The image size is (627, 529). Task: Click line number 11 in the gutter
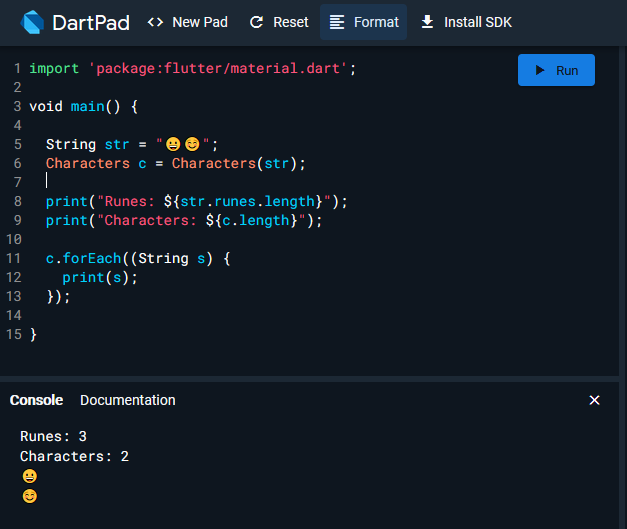pyautogui.click(x=13, y=258)
